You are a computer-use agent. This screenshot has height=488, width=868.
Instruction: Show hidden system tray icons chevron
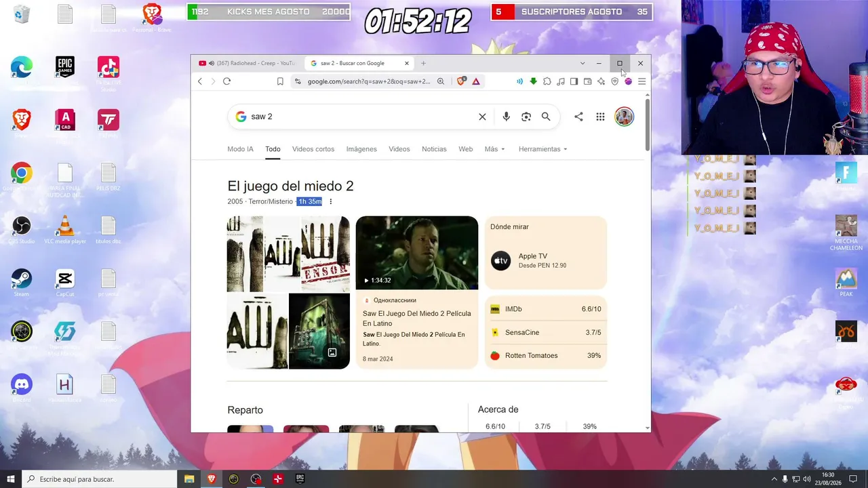[774, 479]
